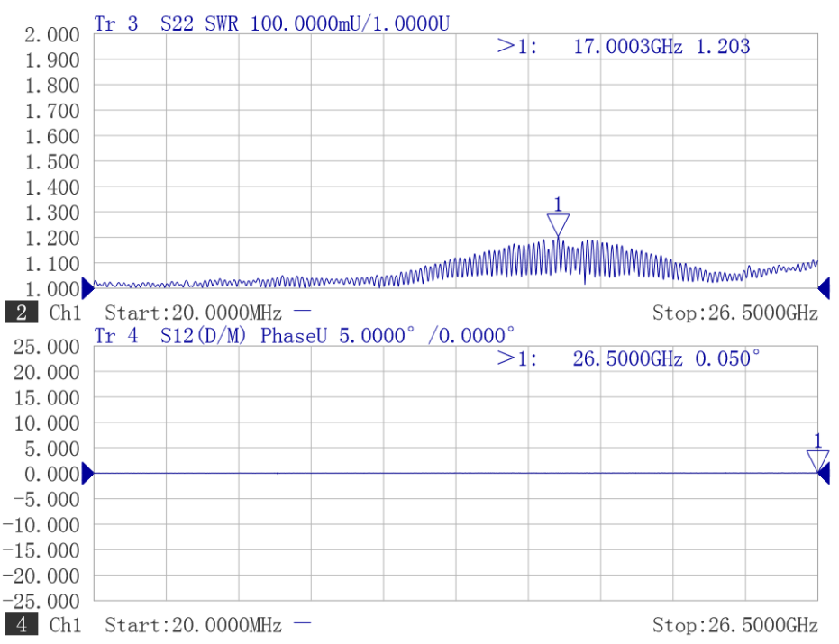Click Ch1 label beside window 4
Image resolution: width=839 pixels, height=644 pixels.
65,625
